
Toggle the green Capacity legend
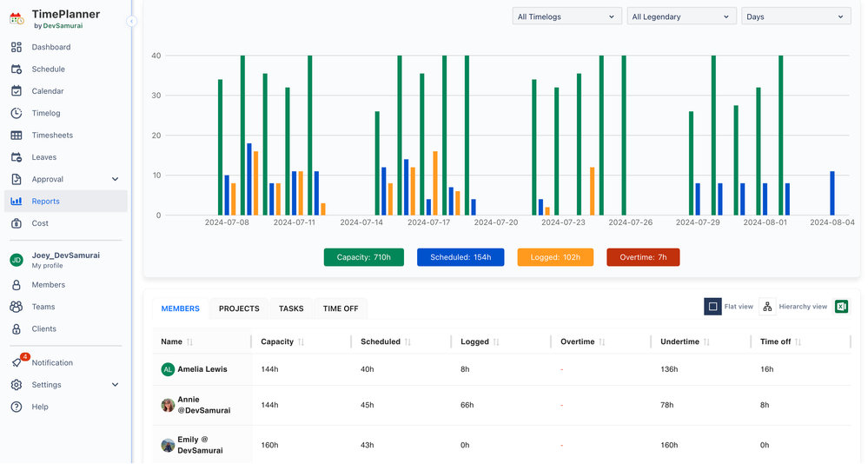pyautogui.click(x=363, y=257)
